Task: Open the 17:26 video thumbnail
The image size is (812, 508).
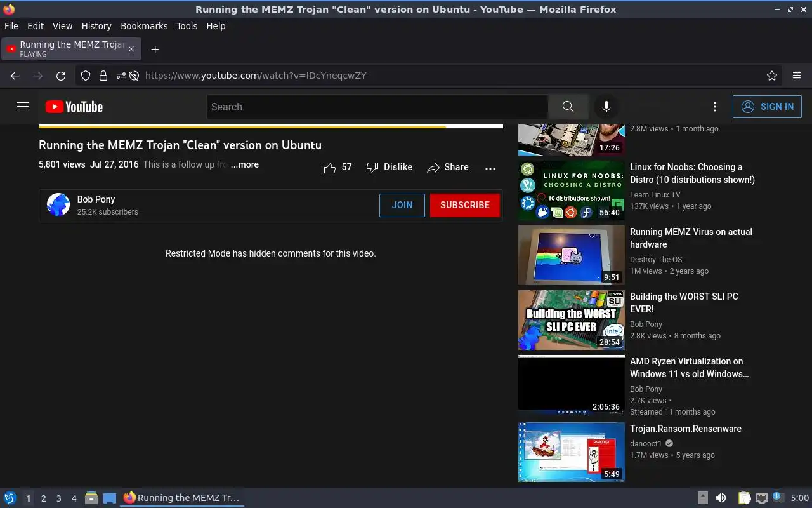Action: tap(572, 140)
